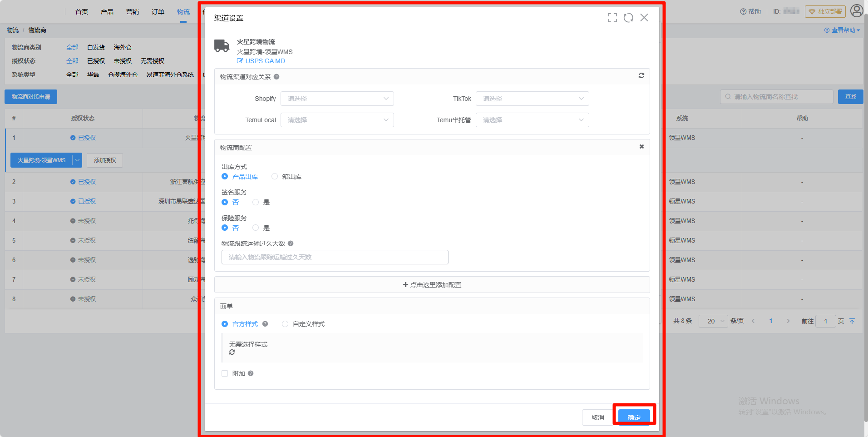Filter 授权状态 by 未授权
Screen dimensions: 868x437
(123, 61)
